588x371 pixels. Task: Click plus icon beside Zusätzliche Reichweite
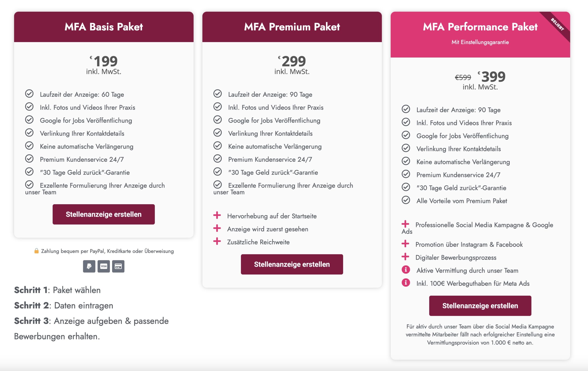click(217, 241)
